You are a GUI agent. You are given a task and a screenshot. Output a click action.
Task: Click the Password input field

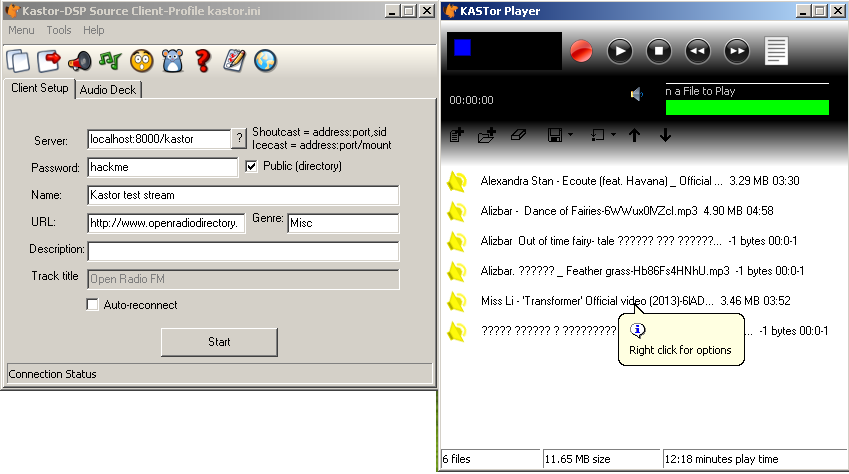pyautogui.click(x=162, y=167)
